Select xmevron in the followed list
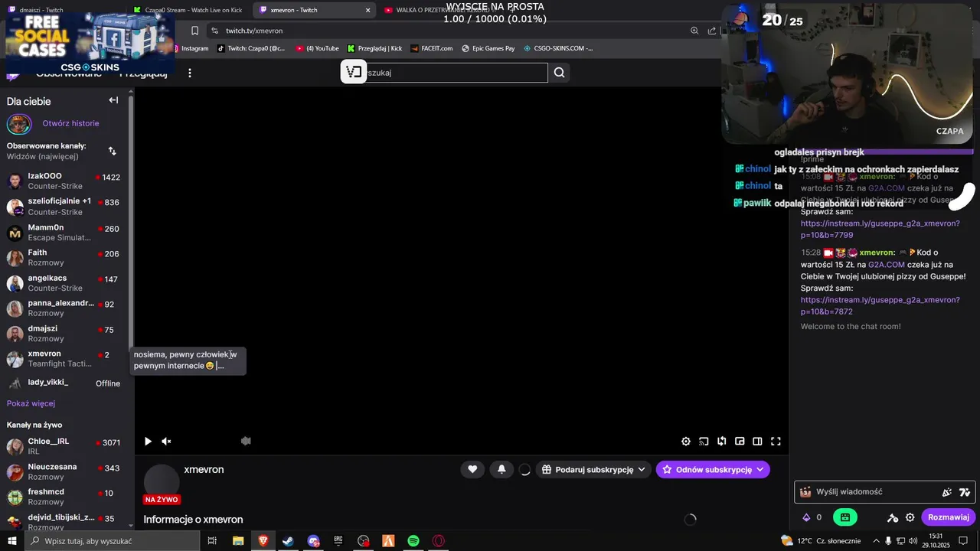 [x=65, y=359]
